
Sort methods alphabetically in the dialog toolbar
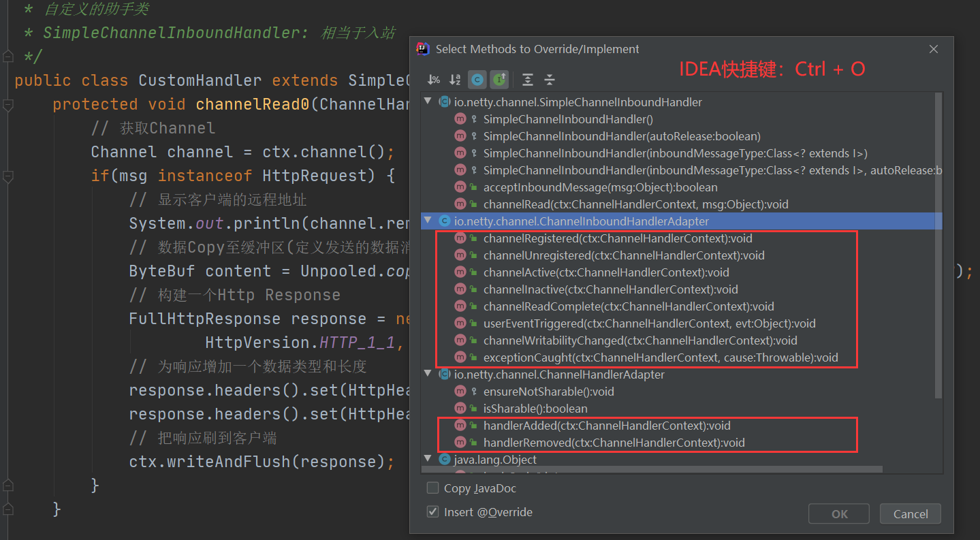455,80
